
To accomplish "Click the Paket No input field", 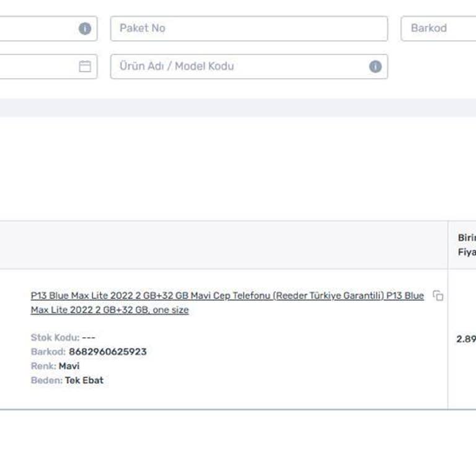I will point(249,29).
